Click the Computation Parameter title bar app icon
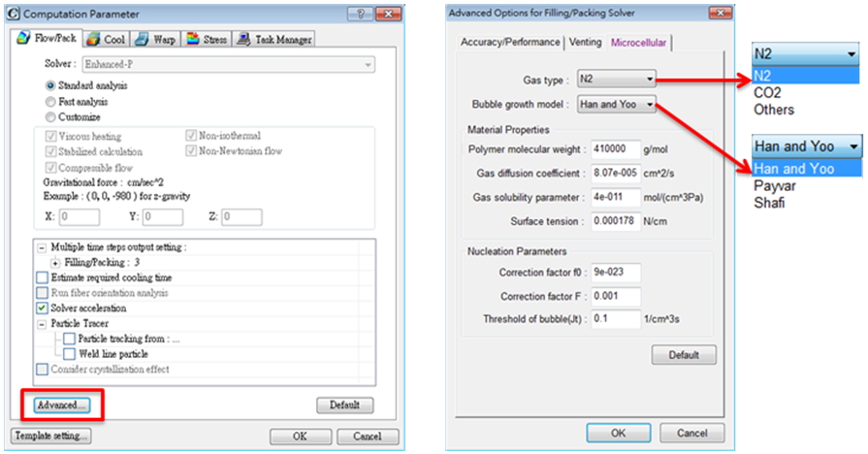 [x=14, y=14]
